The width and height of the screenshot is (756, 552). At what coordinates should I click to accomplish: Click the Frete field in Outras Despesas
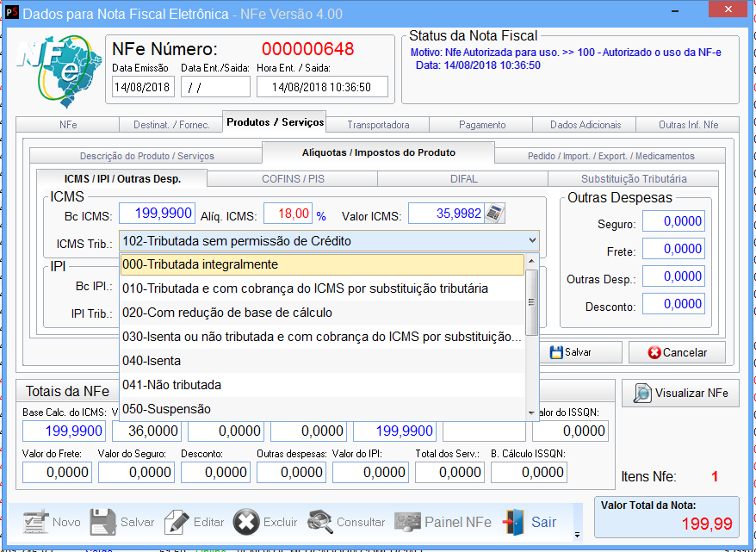tap(673, 249)
